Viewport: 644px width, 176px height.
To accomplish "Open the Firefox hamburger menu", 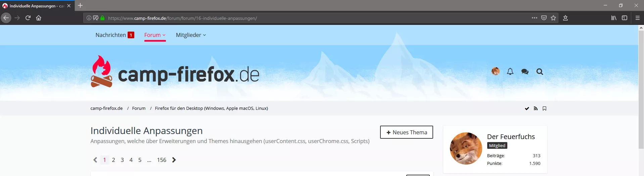I will (638, 18).
